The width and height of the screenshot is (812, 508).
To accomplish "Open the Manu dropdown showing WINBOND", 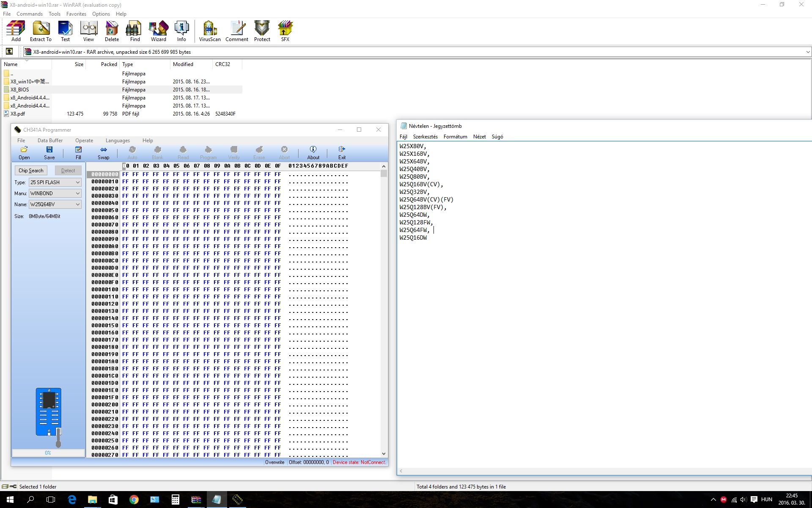I will point(55,193).
